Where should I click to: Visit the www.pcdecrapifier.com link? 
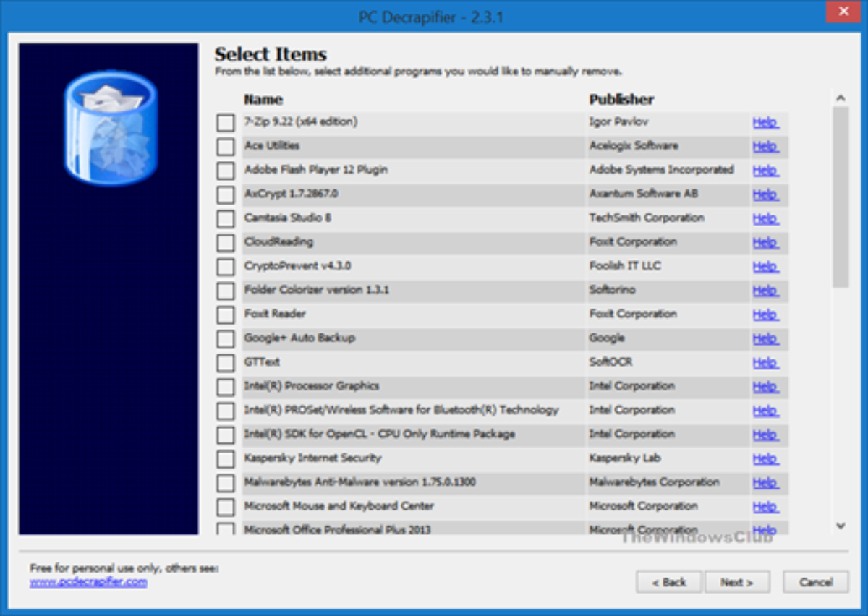coord(88,581)
